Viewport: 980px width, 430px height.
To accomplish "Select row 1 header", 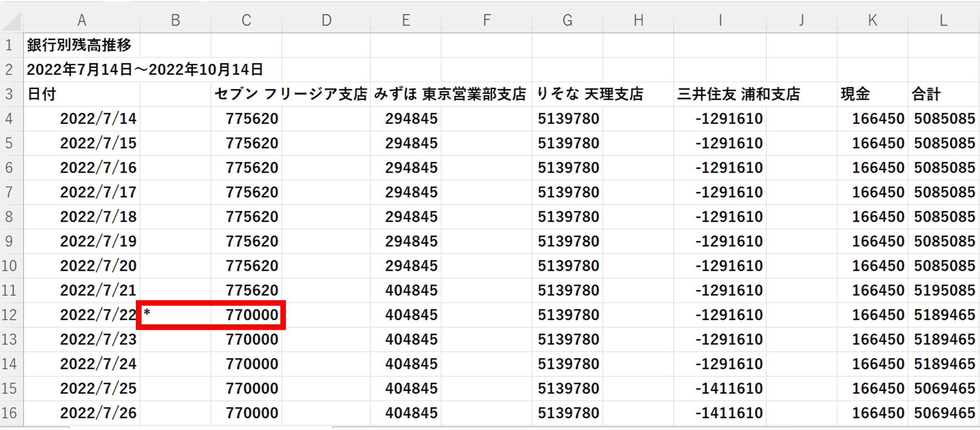I will pyautogui.click(x=11, y=45).
